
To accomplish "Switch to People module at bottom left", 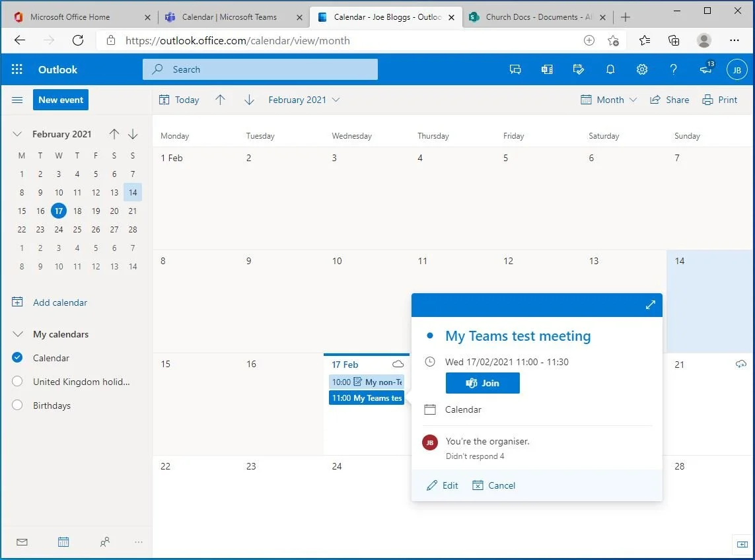I will (x=104, y=542).
